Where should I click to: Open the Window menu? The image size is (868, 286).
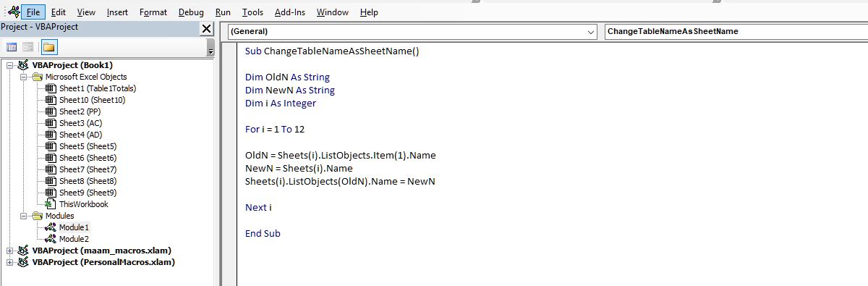332,12
